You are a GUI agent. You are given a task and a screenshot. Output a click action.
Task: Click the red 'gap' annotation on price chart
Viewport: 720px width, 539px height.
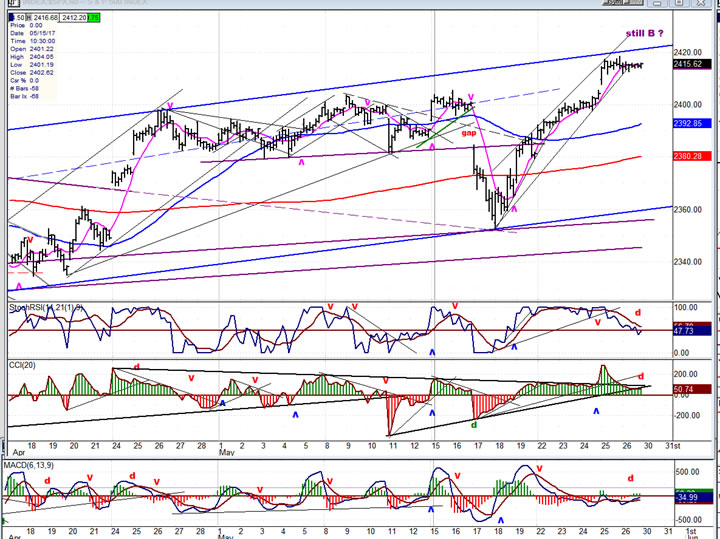pos(468,133)
